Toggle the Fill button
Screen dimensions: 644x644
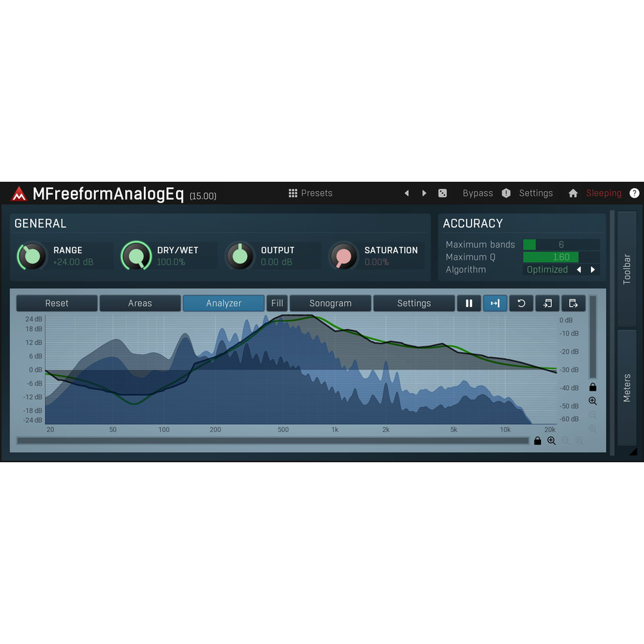(x=277, y=303)
